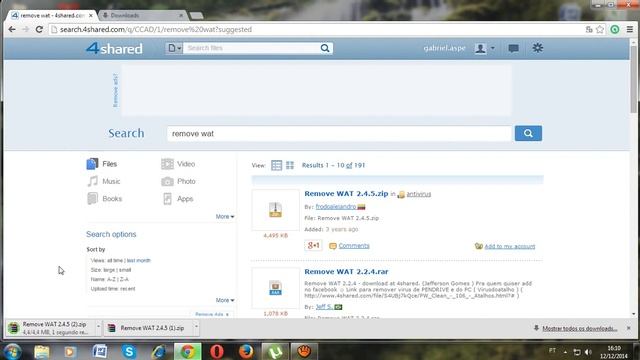Open downloaded Remove WAT 2.4.5 (1).zip
This screenshot has width=640, height=360.
click(149, 328)
